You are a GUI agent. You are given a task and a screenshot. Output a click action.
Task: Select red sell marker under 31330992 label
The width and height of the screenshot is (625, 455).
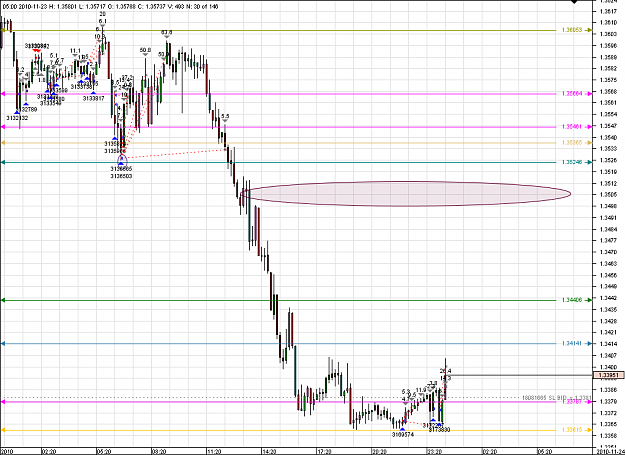pyautogui.click(x=36, y=51)
